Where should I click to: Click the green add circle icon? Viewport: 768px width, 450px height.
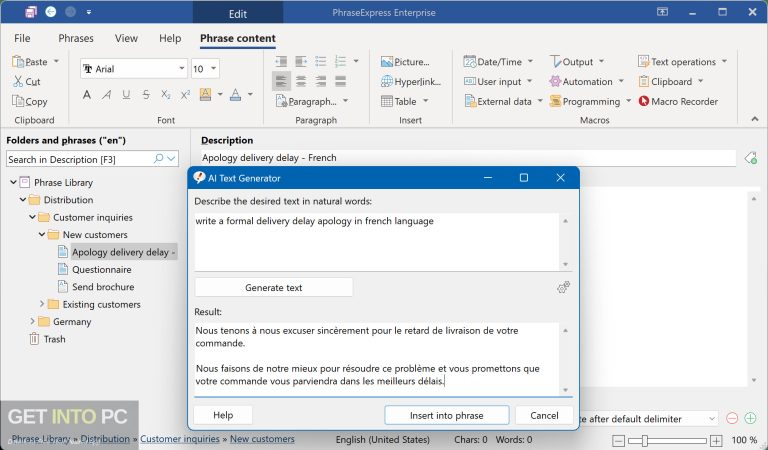[x=751, y=418]
